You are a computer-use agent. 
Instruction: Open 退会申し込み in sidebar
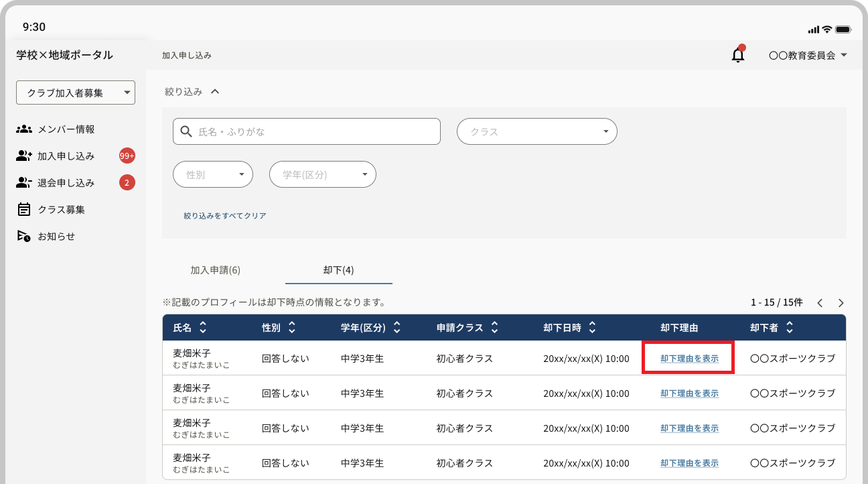click(x=66, y=182)
